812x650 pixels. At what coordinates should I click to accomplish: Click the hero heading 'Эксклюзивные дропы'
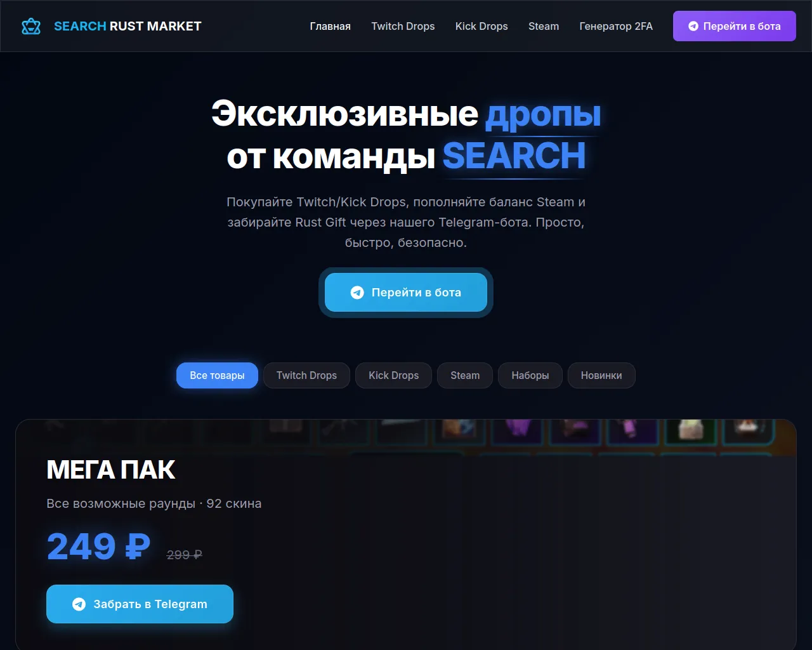pyautogui.click(x=406, y=114)
